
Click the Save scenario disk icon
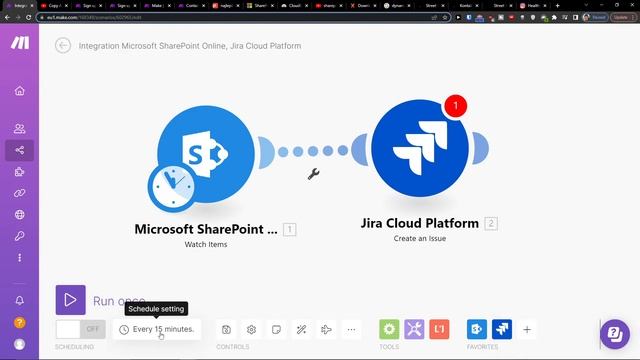[226, 329]
